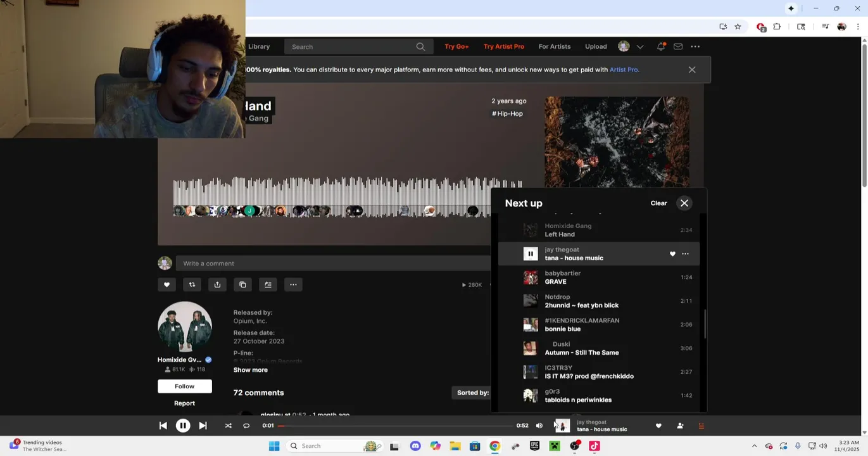868x456 pixels.
Task: Toggle shuffle in the player bar
Action: 228,426
